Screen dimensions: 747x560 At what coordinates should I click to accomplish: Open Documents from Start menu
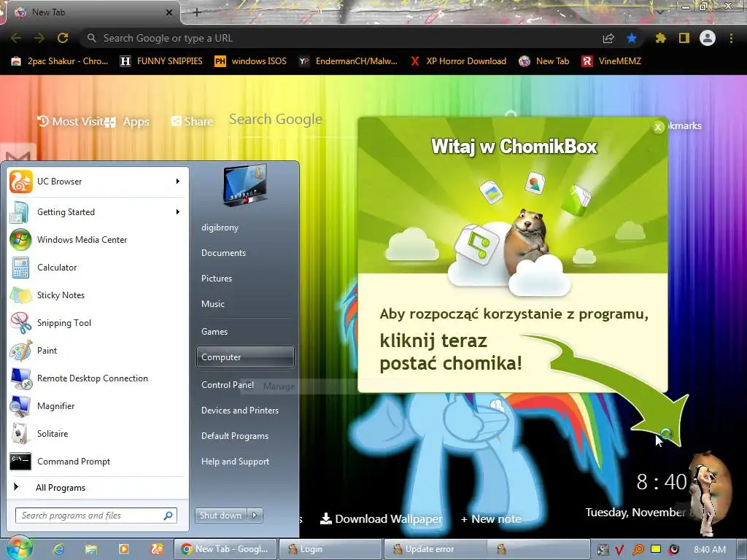[223, 253]
